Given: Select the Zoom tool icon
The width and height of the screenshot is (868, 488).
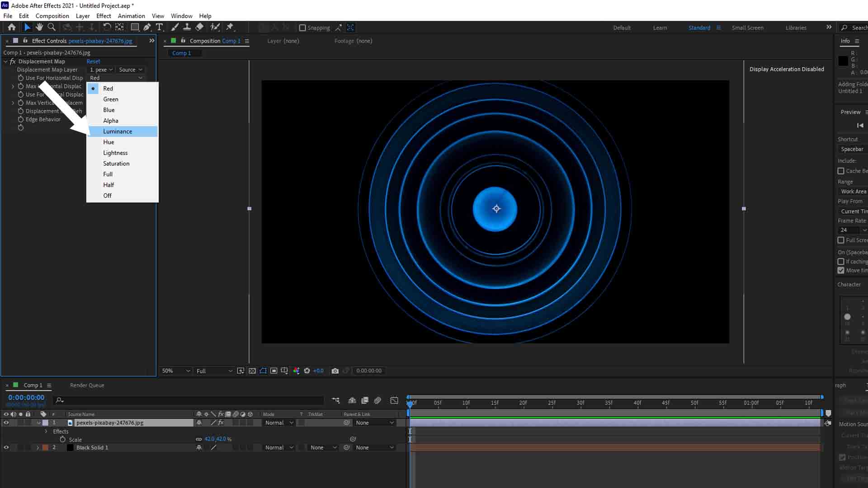Looking at the screenshot, I should coord(52,28).
